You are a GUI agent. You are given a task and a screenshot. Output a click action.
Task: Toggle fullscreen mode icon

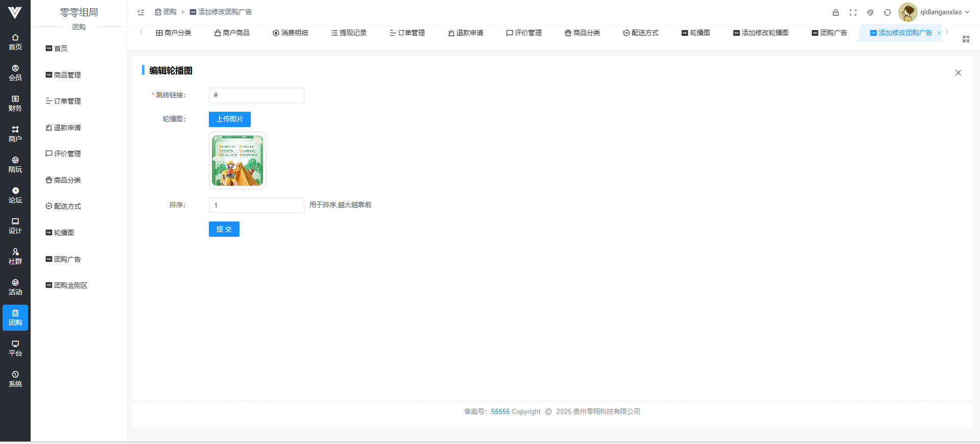(853, 12)
